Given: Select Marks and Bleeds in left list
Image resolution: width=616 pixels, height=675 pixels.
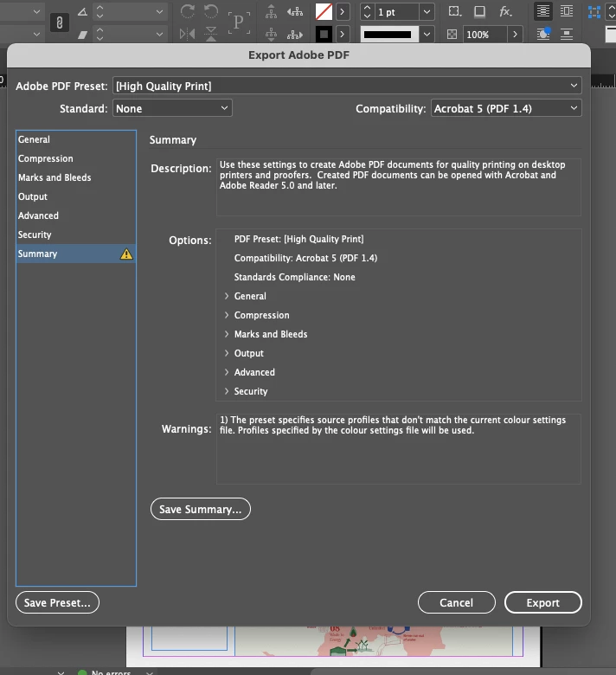Looking at the screenshot, I should [76, 177].
